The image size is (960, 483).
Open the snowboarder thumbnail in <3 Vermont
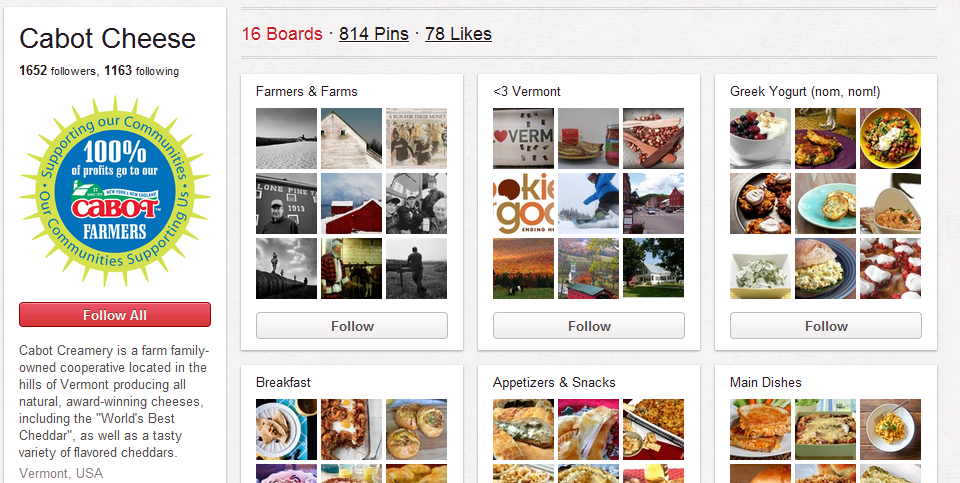(588, 204)
